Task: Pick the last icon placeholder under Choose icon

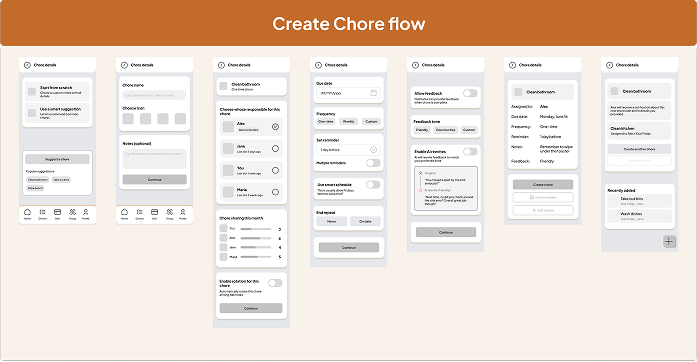Action: 180,118
